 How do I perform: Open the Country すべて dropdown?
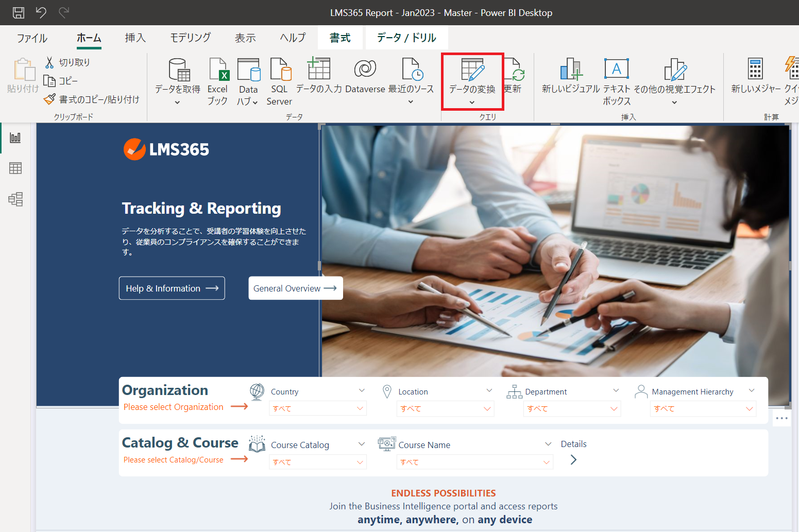coord(318,408)
